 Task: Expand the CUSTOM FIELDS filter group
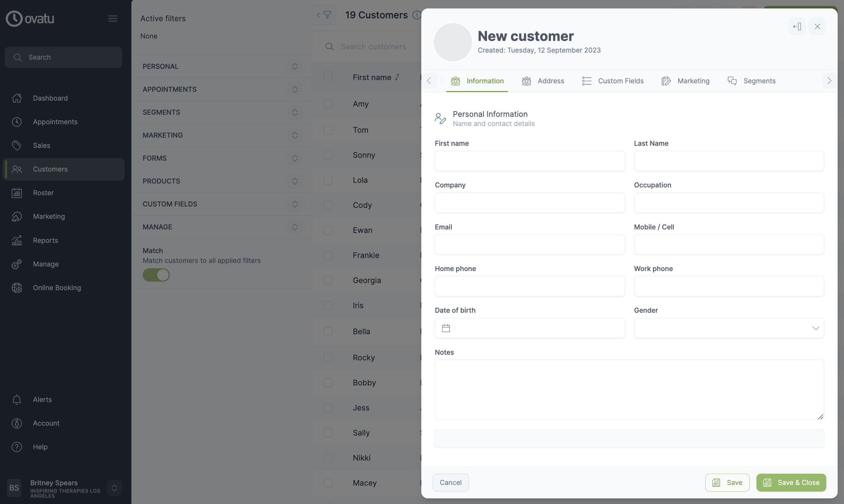pyautogui.click(x=295, y=204)
